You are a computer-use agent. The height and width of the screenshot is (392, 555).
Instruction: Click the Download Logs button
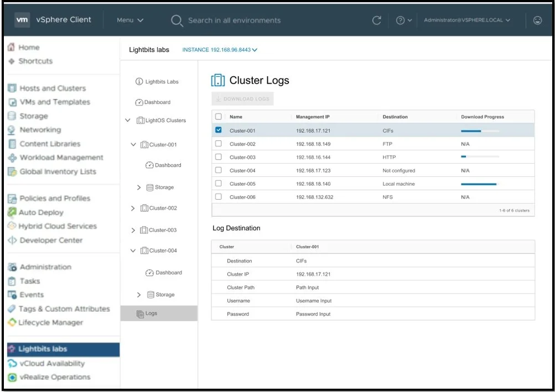(x=243, y=99)
